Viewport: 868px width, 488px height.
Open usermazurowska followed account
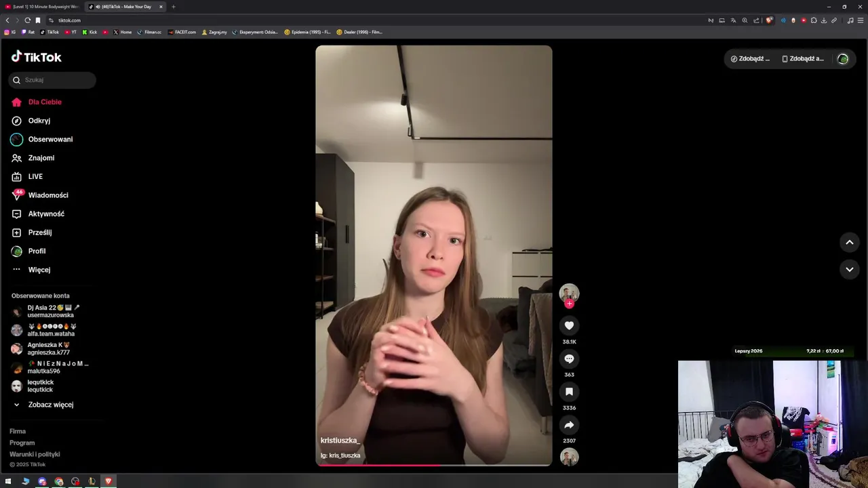click(46, 312)
